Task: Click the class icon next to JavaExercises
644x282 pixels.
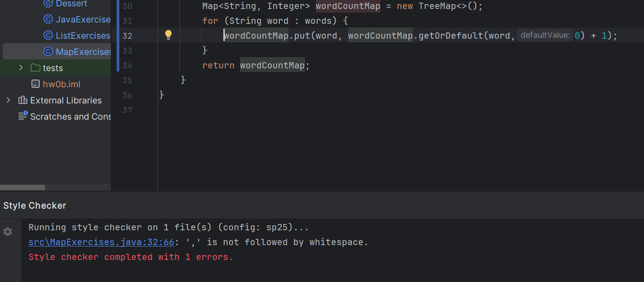Action: tap(48, 19)
